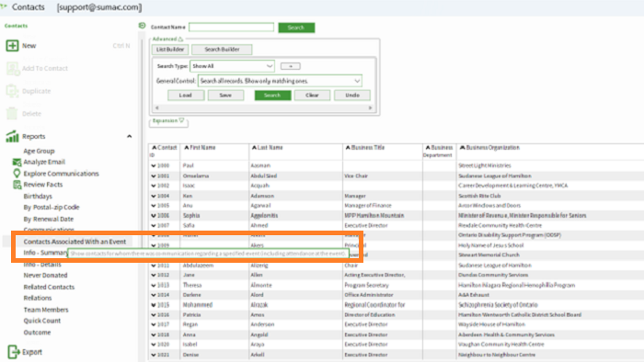
Task: Click the arrow button next to Search Type
Action: [x=291, y=66]
